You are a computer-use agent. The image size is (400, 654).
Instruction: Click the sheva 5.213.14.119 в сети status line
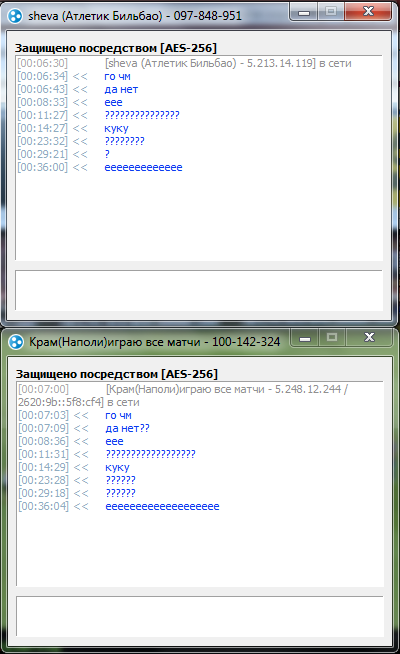(228, 63)
